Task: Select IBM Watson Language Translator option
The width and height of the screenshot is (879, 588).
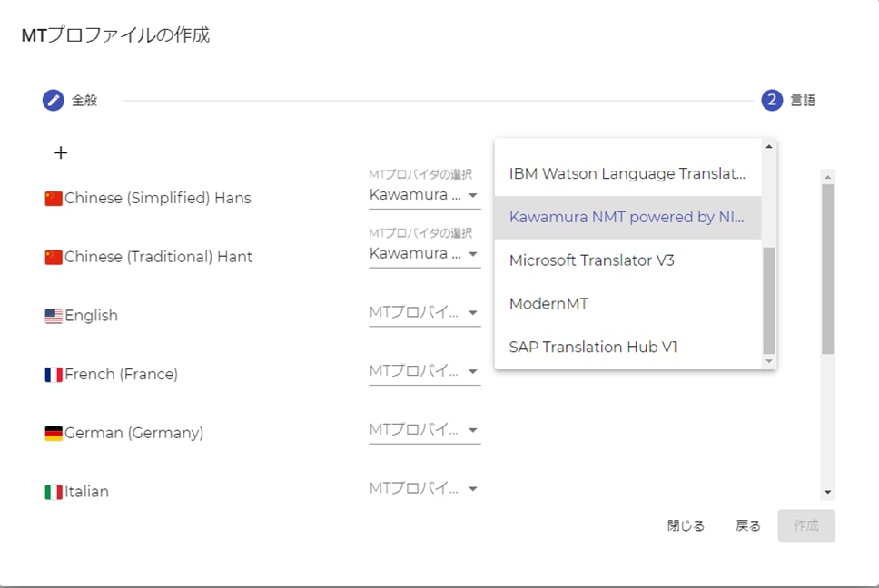Action: 627,174
